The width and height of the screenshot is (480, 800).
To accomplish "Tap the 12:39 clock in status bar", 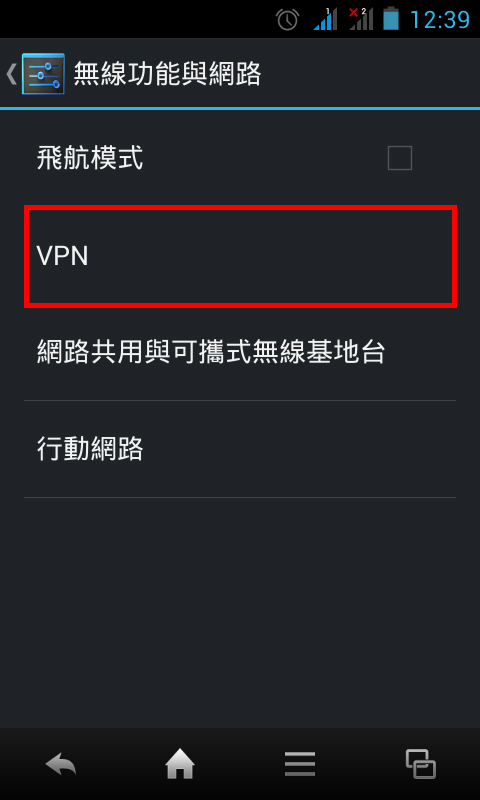I will click(x=440, y=19).
